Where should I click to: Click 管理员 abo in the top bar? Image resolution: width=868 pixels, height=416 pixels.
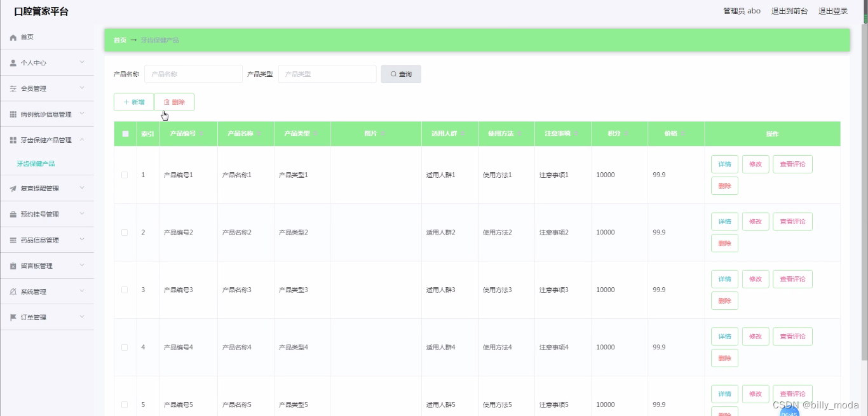pyautogui.click(x=742, y=11)
